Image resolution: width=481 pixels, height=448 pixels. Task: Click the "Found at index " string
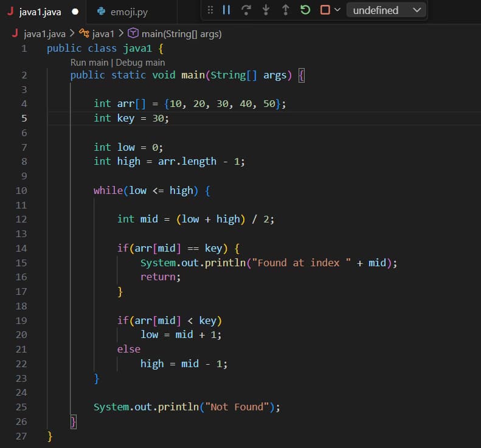[302, 263]
